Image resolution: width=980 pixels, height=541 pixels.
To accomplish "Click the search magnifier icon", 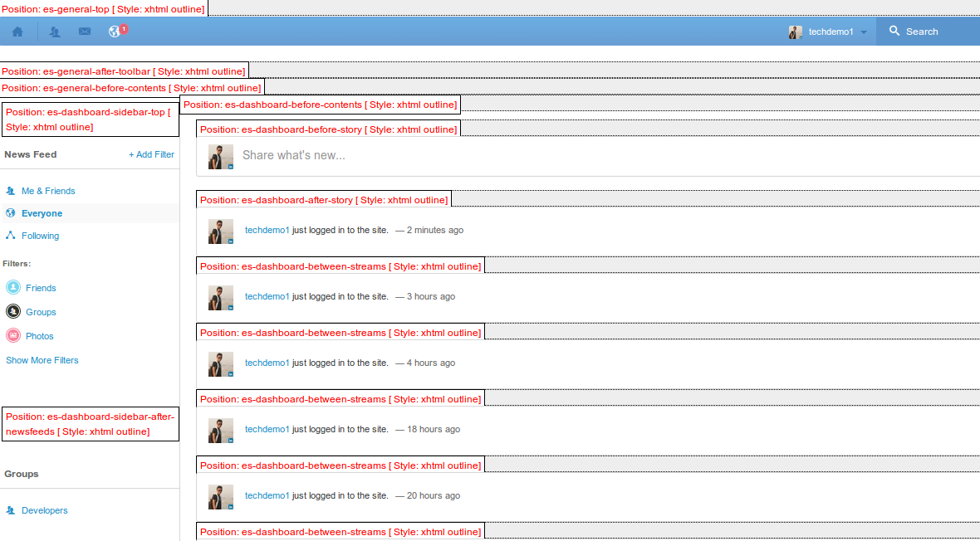I will pyautogui.click(x=894, y=32).
